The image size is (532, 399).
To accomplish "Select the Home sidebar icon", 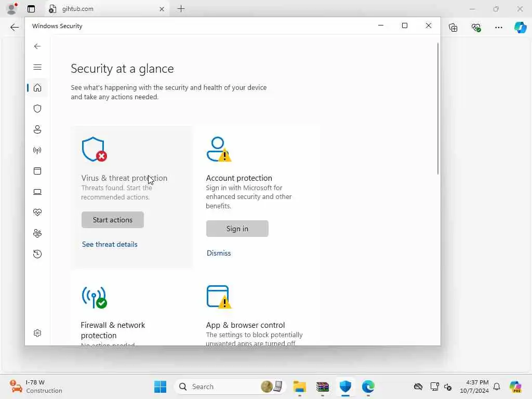I will click(x=37, y=88).
